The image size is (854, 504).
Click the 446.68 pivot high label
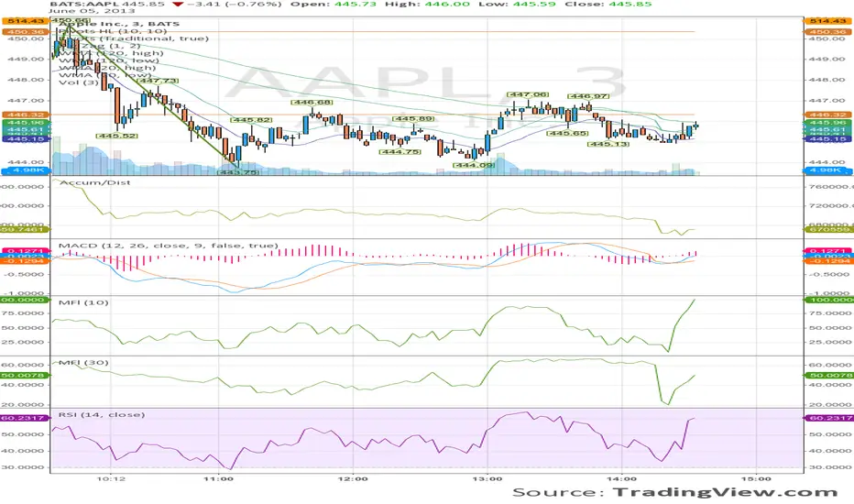coord(312,103)
